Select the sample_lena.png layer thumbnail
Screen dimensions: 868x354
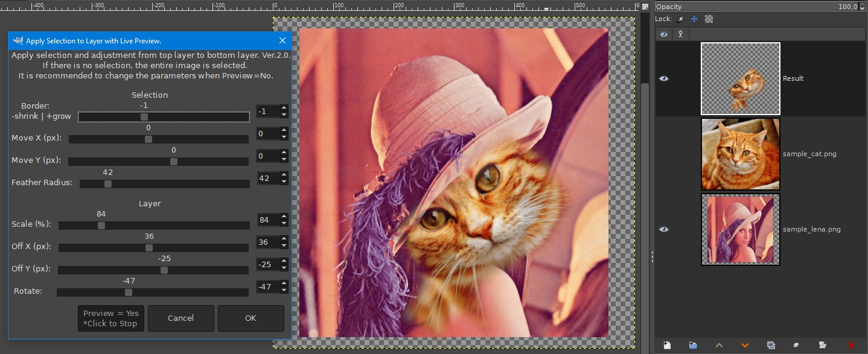(741, 229)
